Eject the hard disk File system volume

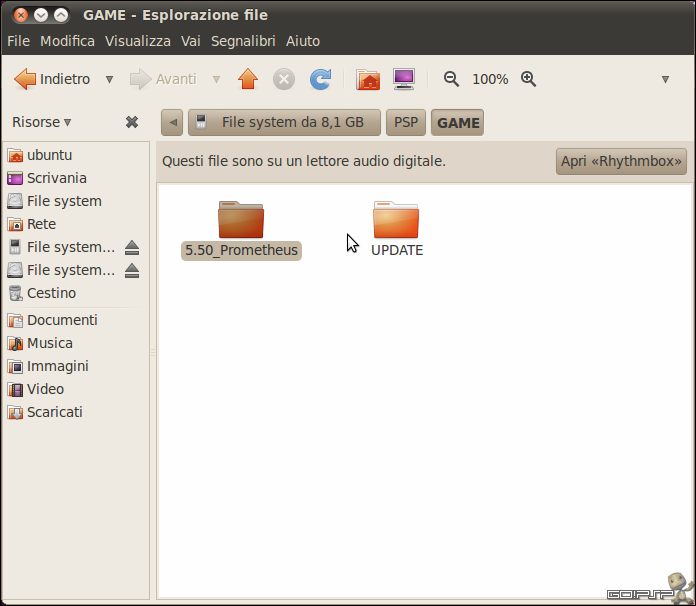click(132, 271)
